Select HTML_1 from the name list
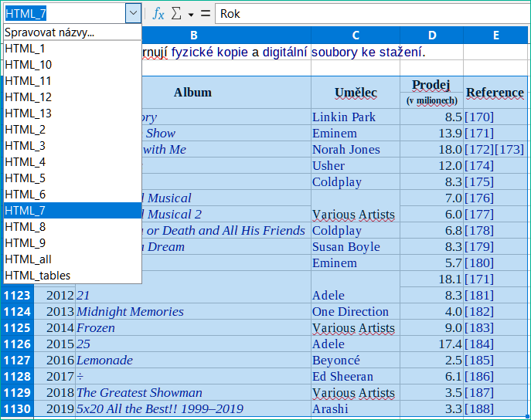The image size is (531, 420). 73,49
